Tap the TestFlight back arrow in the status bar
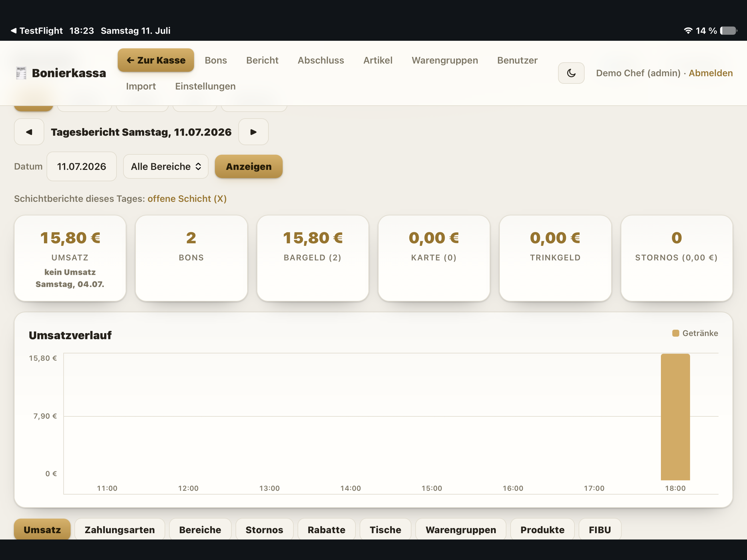 pyautogui.click(x=13, y=31)
